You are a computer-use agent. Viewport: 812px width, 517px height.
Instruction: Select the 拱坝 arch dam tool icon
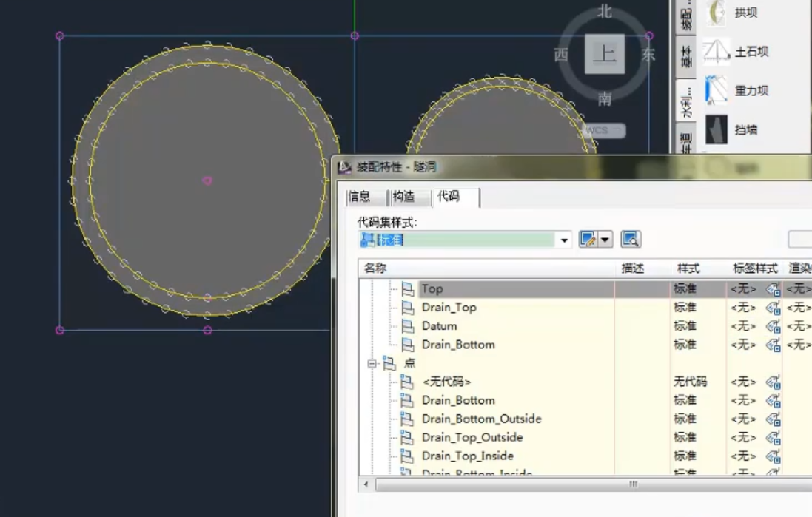[717, 13]
